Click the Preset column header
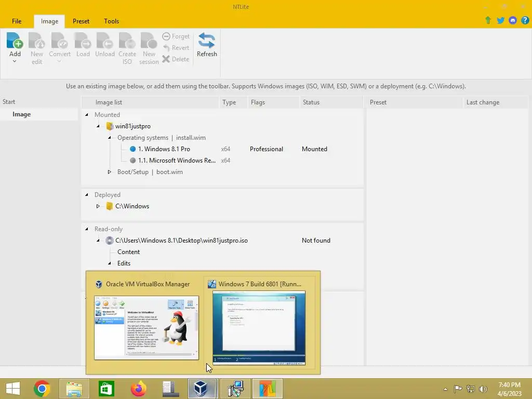The height and width of the screenshot is (399, 532). pyautogui.click(x=415, y=102)
